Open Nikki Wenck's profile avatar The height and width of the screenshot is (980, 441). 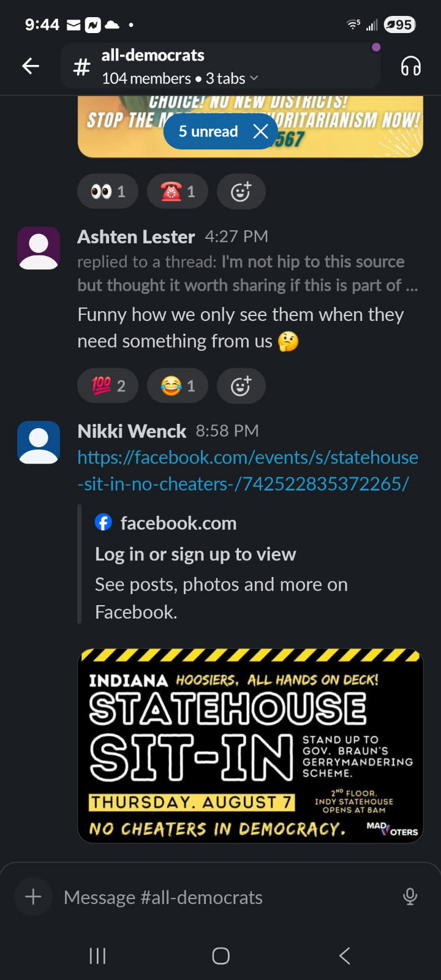39,442
